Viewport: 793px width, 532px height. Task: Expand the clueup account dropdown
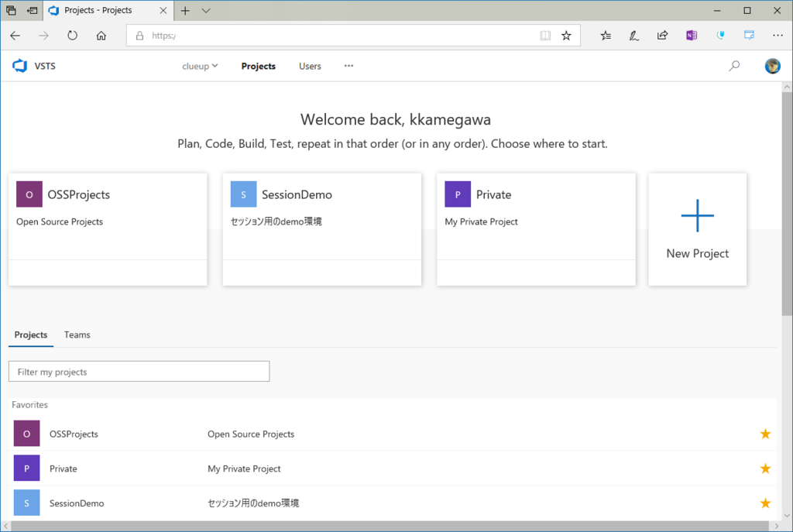200,67
